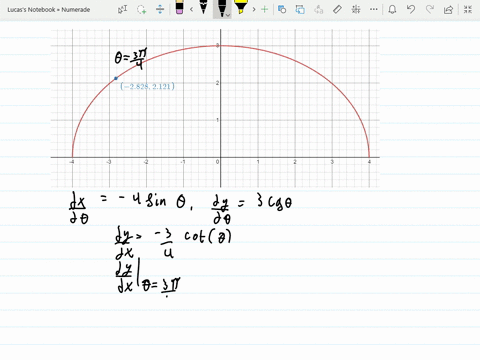
Task: Click the Ink to Text button
Action: point(319,9)
